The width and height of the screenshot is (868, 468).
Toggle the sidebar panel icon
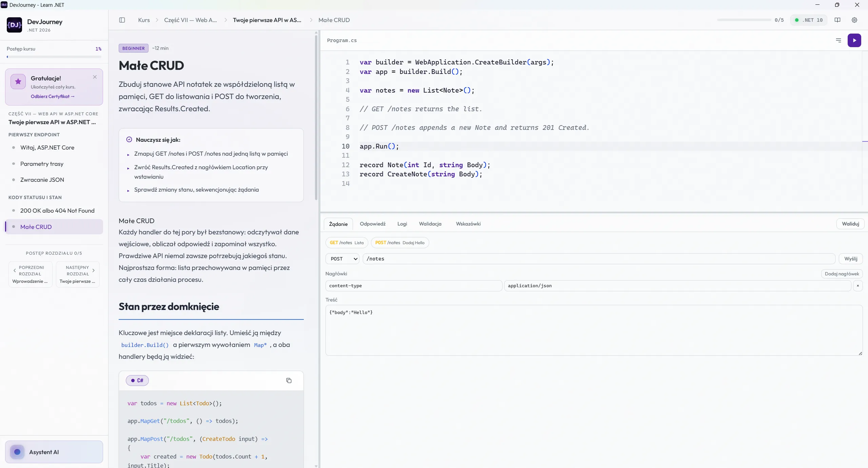[x=122, y=20]
